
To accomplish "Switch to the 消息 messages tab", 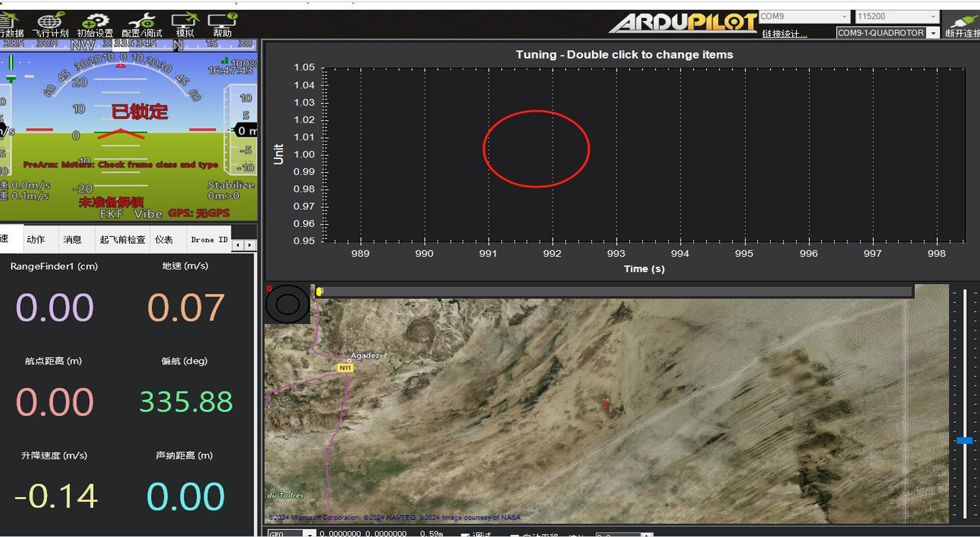I will pyautogui.click(x=72, y=240).
